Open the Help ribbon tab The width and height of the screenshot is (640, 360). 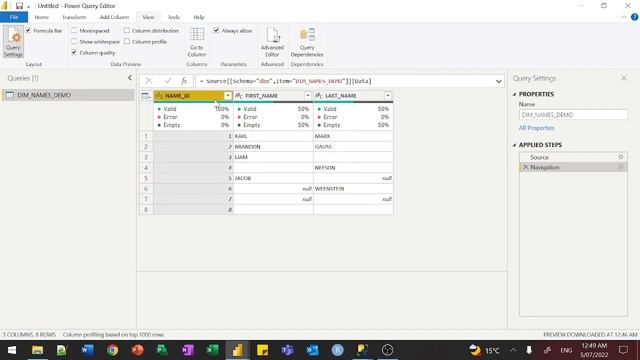coord(199,17)
